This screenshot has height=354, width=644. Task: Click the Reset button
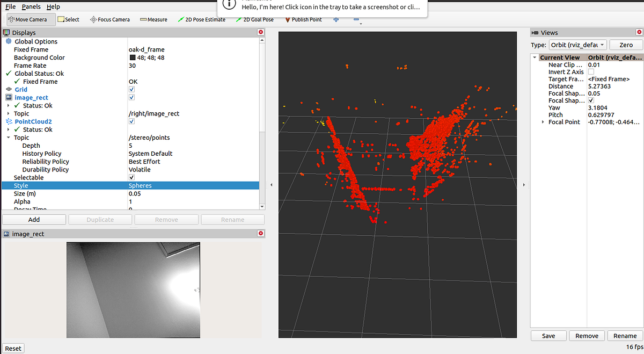coord(13,348)
